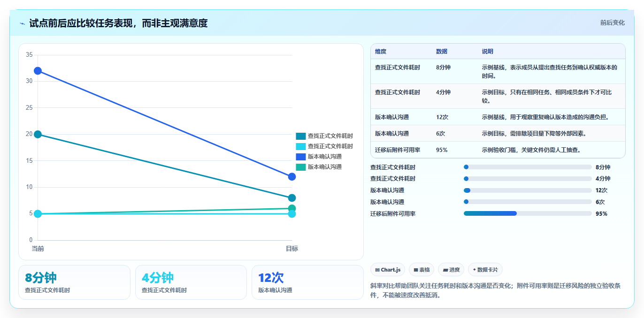The image size is (644, 318).
Task: Click description 示例目标，需排除项目量下降等外部因素
Action: coord(534,134)
